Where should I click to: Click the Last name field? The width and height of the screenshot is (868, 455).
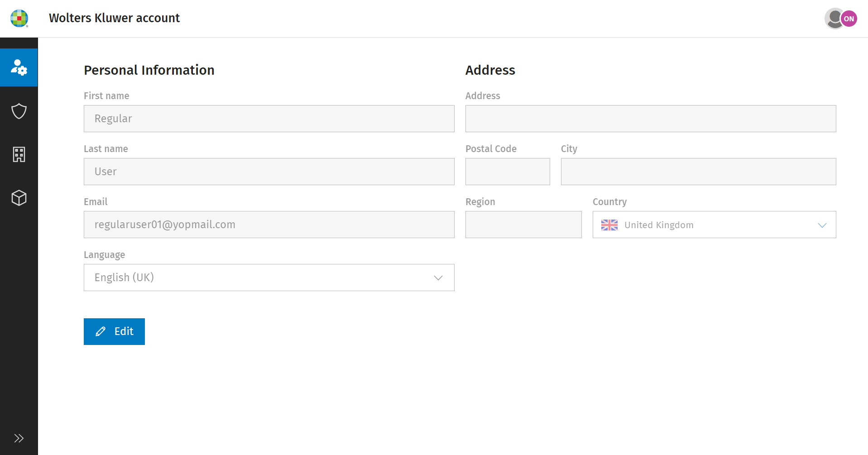[x=269, y=172]
